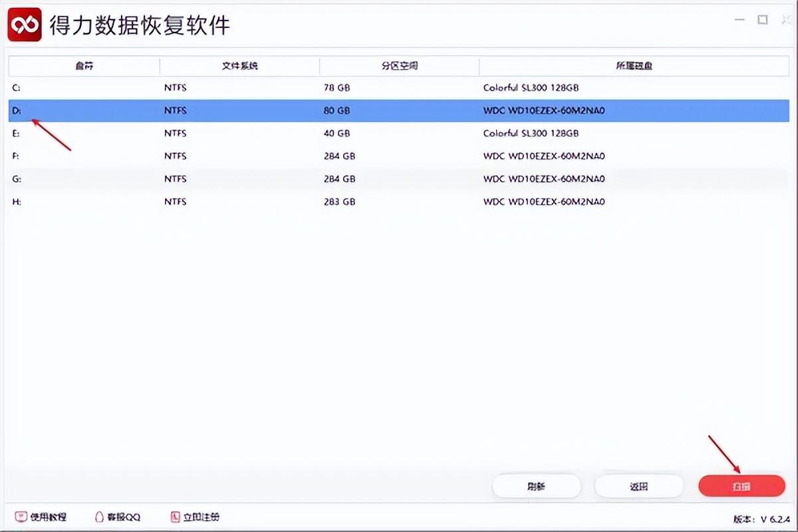Select the H: drive letter cell
798x532 pixels.
click(x=17, y=201)
